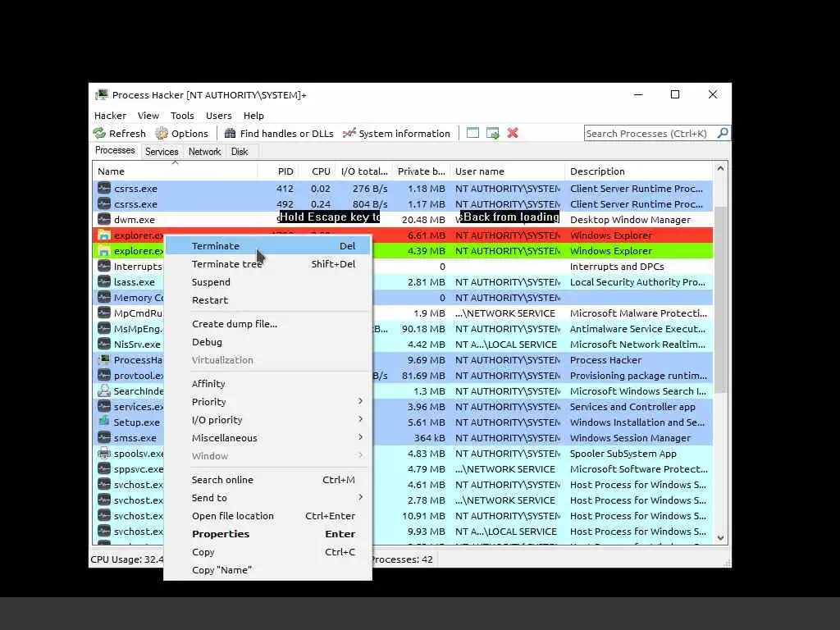Click the red X terminate toolbar icon
Screen dimensions: 840x630
[x=513, y=133]
